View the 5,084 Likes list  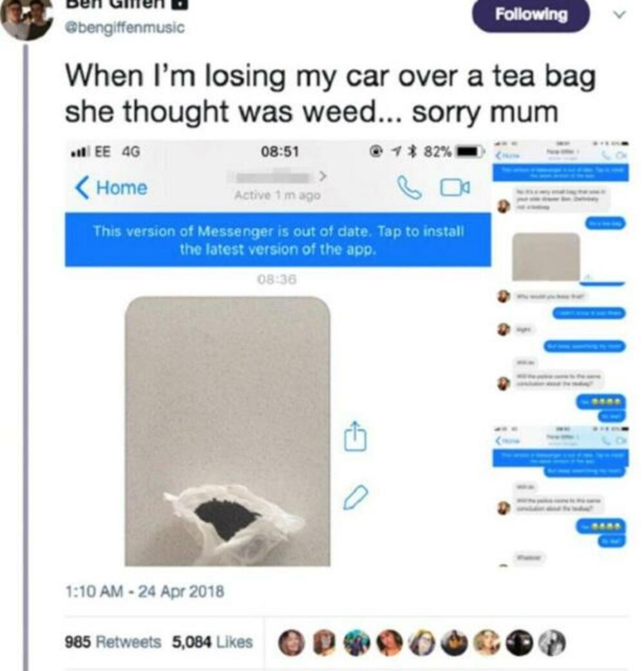tap(213, 642)
